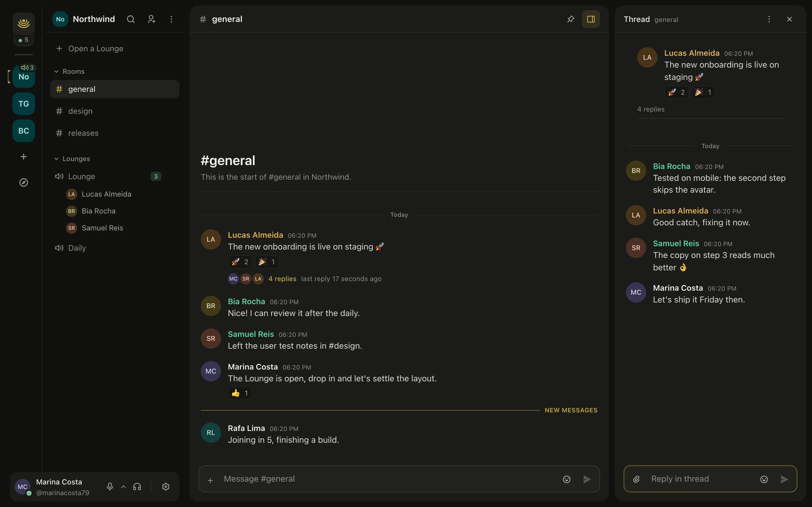Open pinned messages with pin icon
Screen dimensions: 812x507
point(570,19)
